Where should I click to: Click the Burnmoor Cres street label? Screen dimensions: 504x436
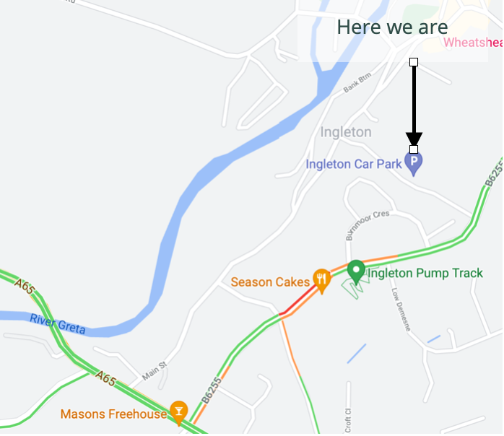pyautogui.click(x=368, y=225)
